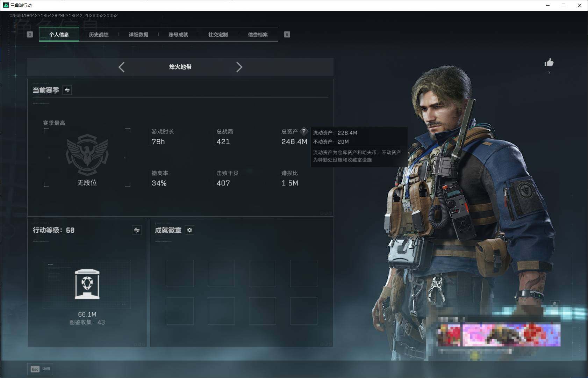Click the 66.1M collection value
The width and height of the screenshot is (588, 378).
click(87, 314)
